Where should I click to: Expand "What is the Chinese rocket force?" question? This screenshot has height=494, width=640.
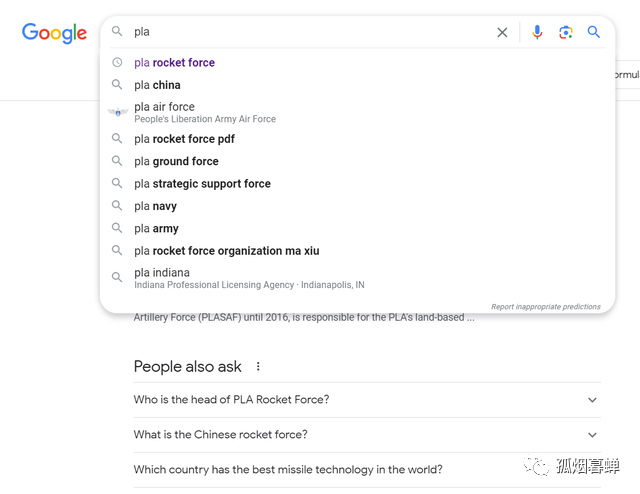[x=592, y=435]
